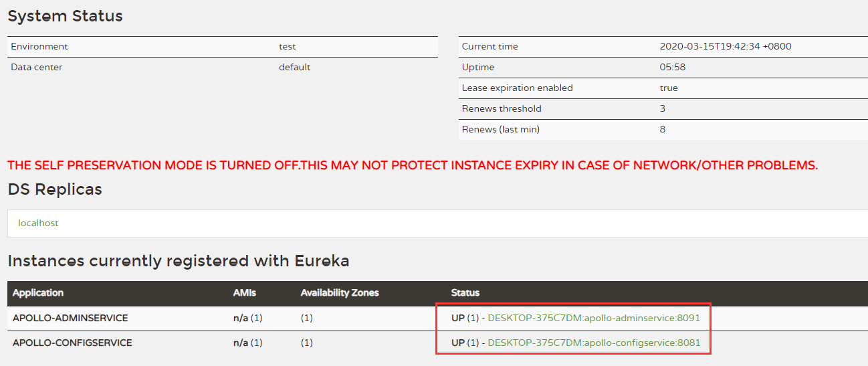Click the Application column header

click(38, 293)
